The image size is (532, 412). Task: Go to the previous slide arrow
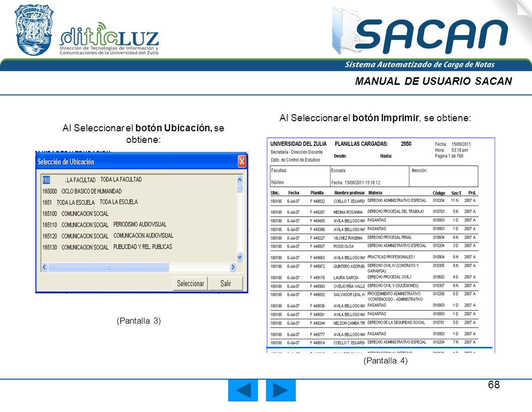tap(243, 390)
